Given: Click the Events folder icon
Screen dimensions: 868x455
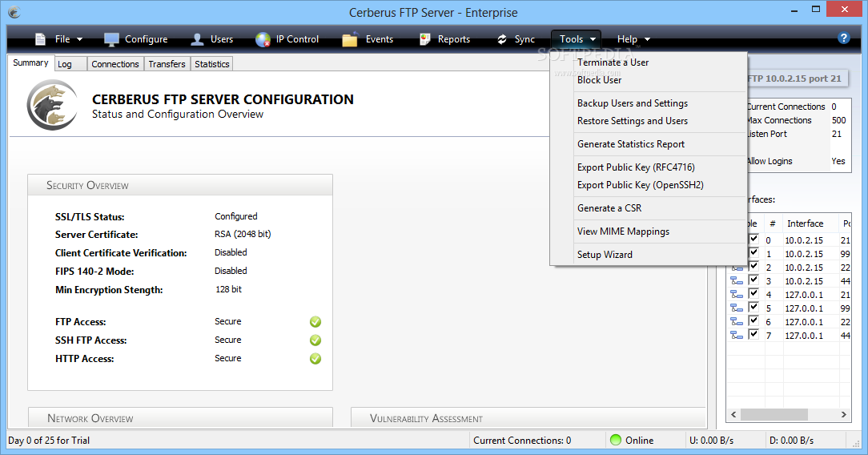Looking at the screenshot, I should tap(350, 39).
